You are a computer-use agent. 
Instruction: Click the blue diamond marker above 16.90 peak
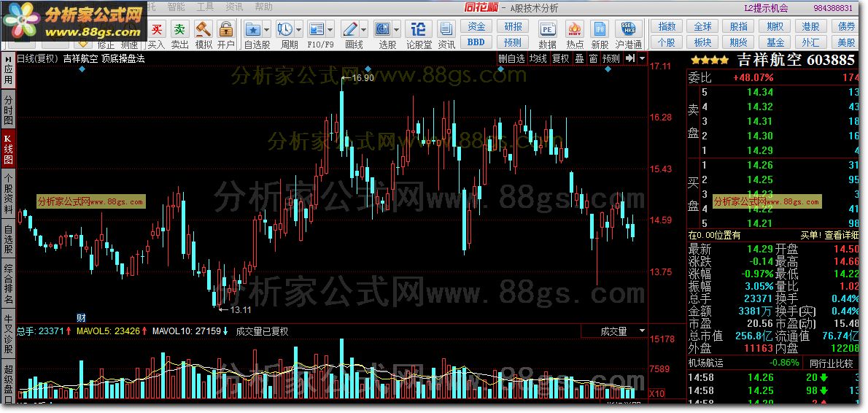click(368, 69)
